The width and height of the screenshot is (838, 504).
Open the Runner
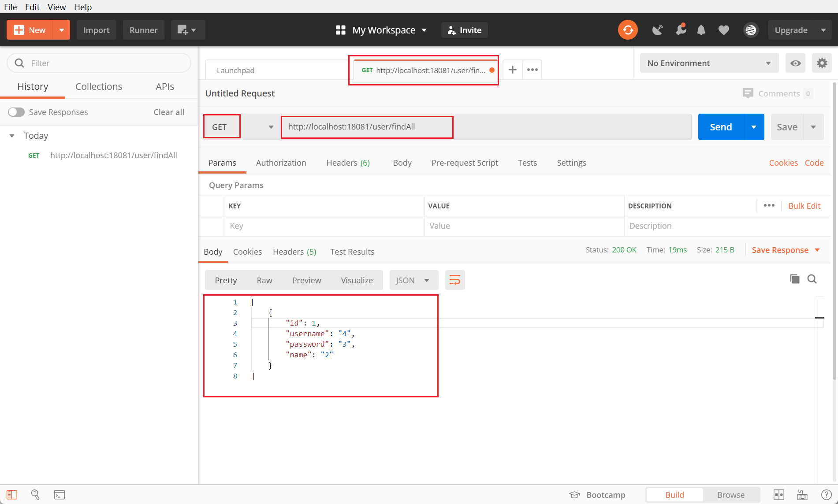143,30
